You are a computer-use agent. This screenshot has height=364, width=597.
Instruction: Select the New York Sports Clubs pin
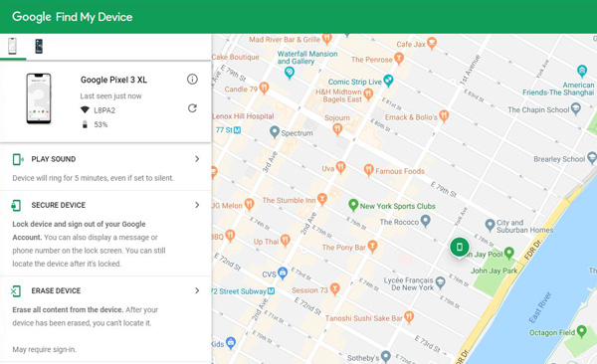[353, 205]
